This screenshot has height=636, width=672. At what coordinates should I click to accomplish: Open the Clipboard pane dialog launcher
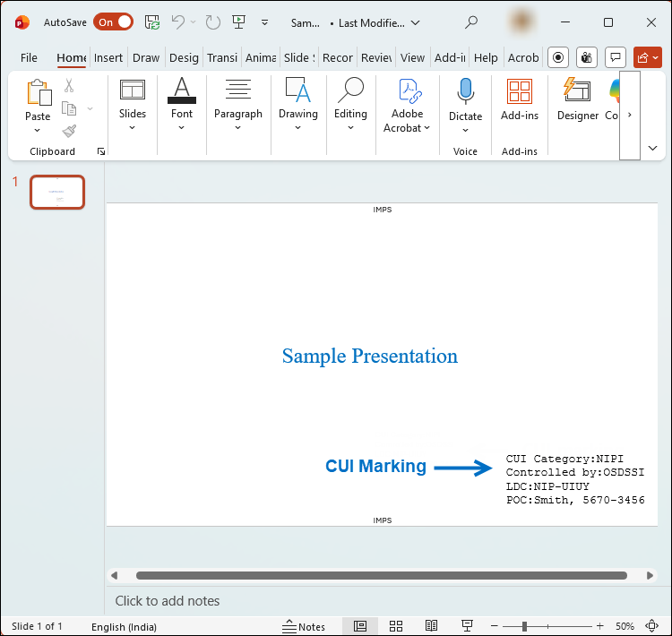click(x=101, y=150)
